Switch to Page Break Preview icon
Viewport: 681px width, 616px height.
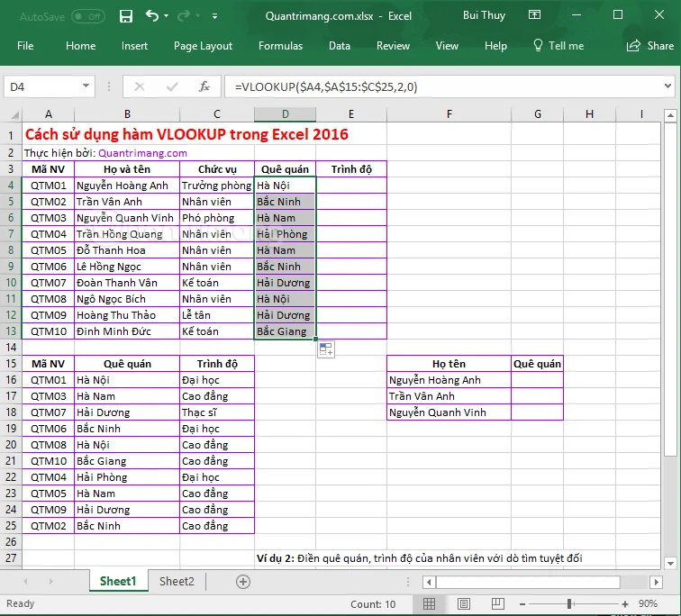[498, 604]
